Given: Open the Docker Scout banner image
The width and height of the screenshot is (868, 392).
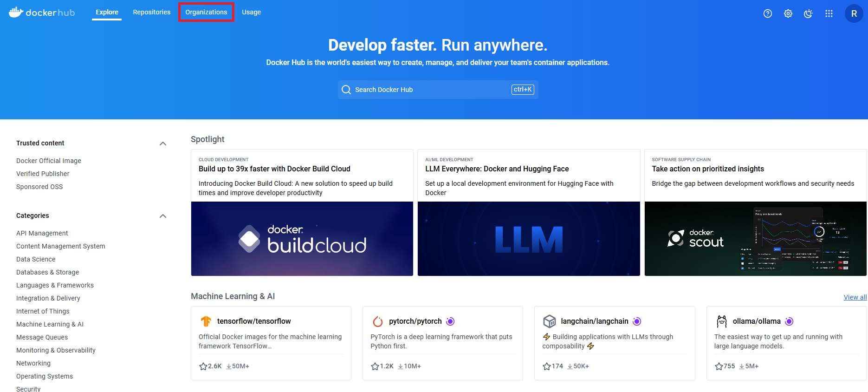Looking at the screenshot, I should click(756, 239).
